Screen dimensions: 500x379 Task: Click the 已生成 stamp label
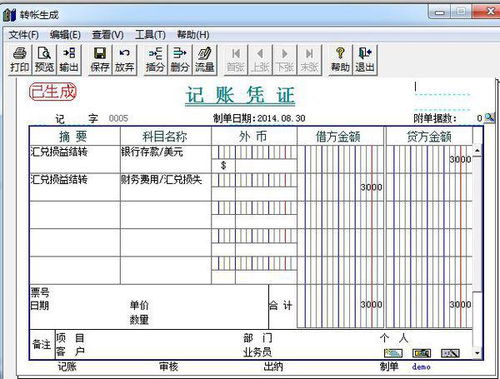(x=53, y=92)
